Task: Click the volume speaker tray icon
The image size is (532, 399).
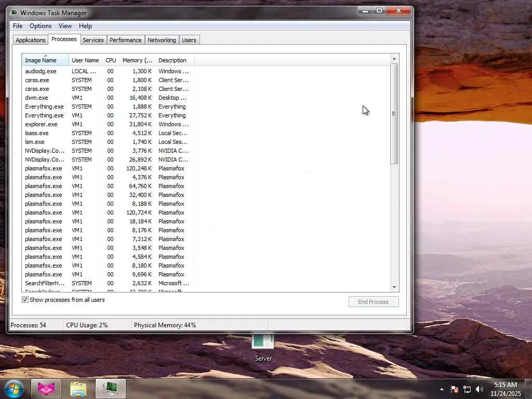Action: pos(479,389)
